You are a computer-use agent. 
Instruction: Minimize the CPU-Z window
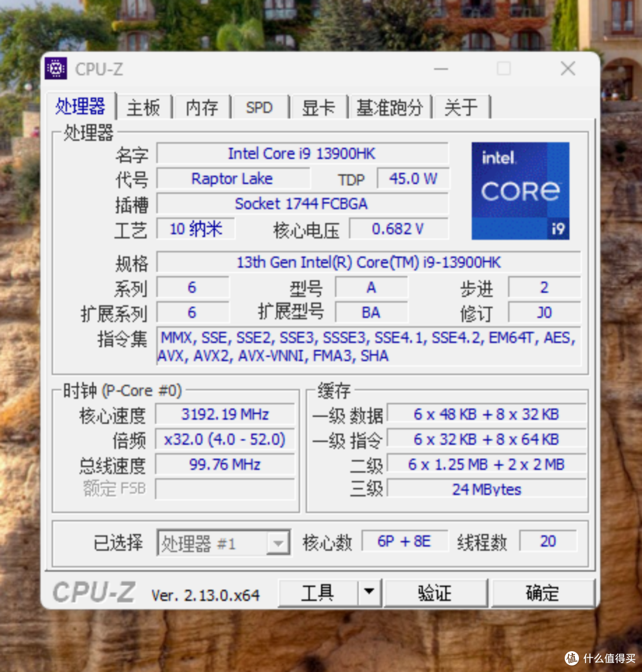point(441,68)
